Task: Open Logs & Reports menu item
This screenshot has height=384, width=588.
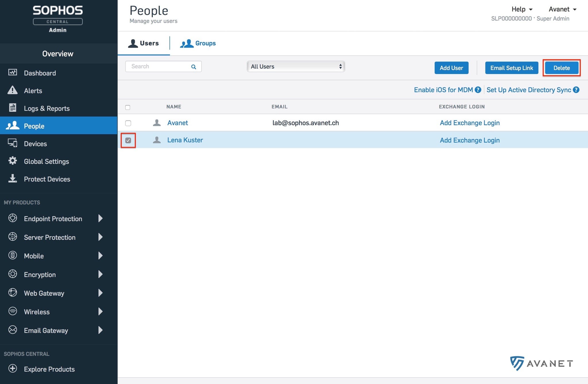Action: click(59, 108)
